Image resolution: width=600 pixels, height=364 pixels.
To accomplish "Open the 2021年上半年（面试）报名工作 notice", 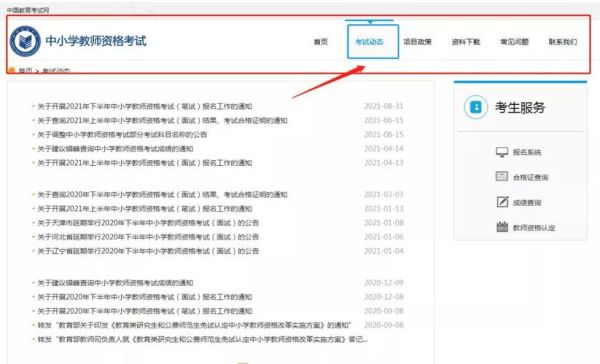I will pos(145,163).
